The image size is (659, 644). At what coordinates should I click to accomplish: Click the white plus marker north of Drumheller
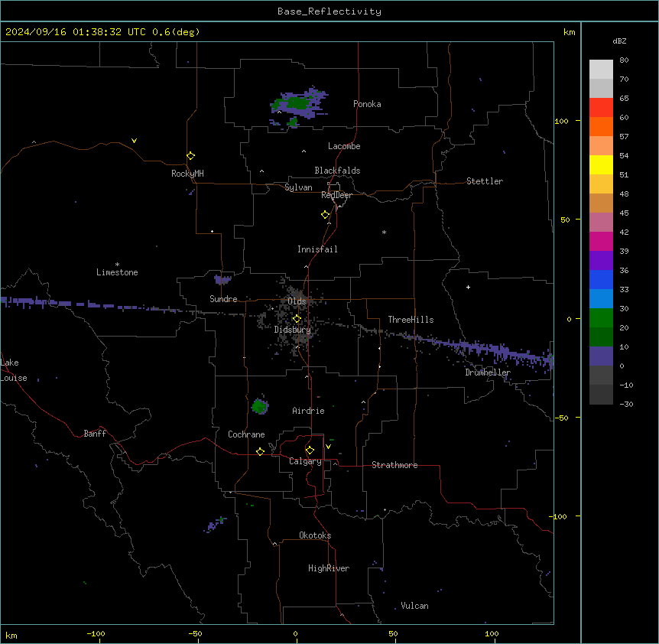[468, 287]
